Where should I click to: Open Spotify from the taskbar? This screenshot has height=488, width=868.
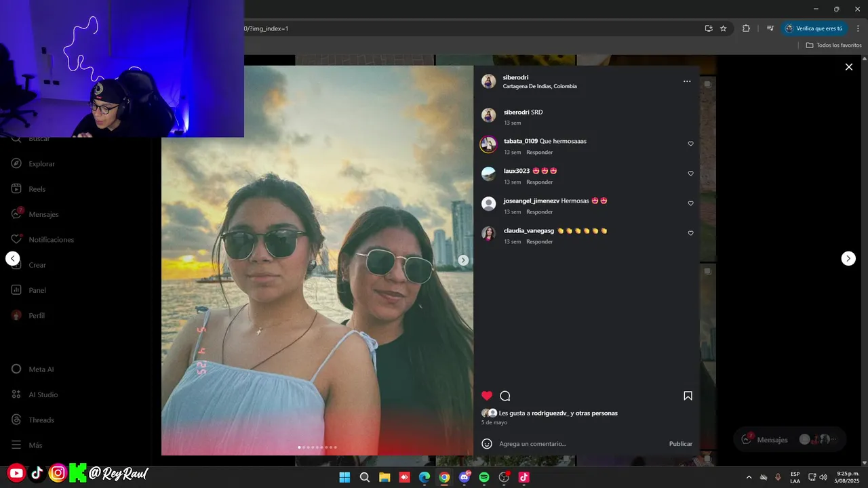[484, 477]
